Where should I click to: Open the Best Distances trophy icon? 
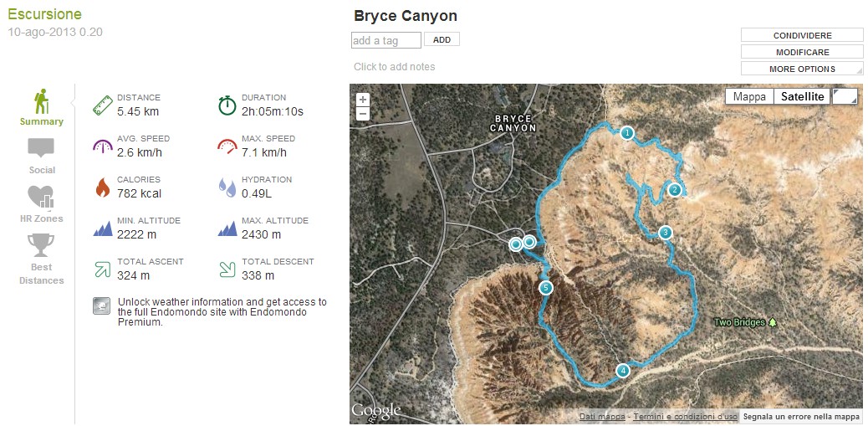(x=41, y=246)
